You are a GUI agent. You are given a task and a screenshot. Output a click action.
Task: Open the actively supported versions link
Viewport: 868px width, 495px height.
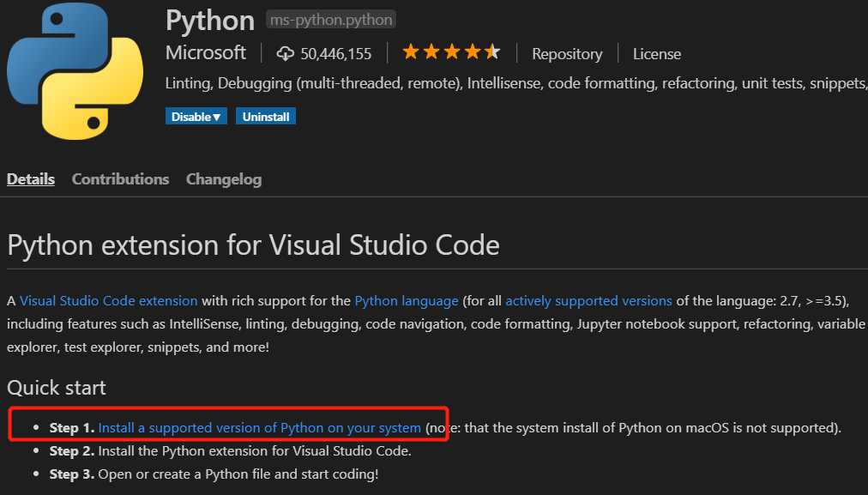coord(588,300)
